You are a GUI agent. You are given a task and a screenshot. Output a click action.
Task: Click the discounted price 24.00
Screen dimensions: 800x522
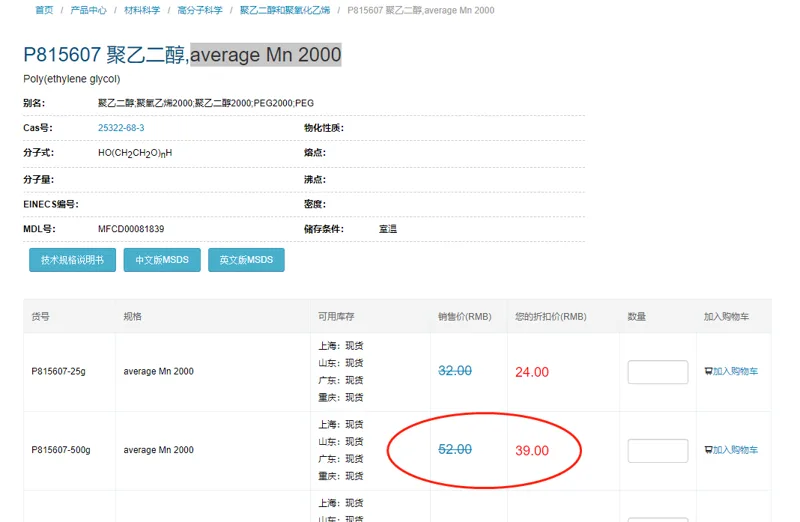532,372
